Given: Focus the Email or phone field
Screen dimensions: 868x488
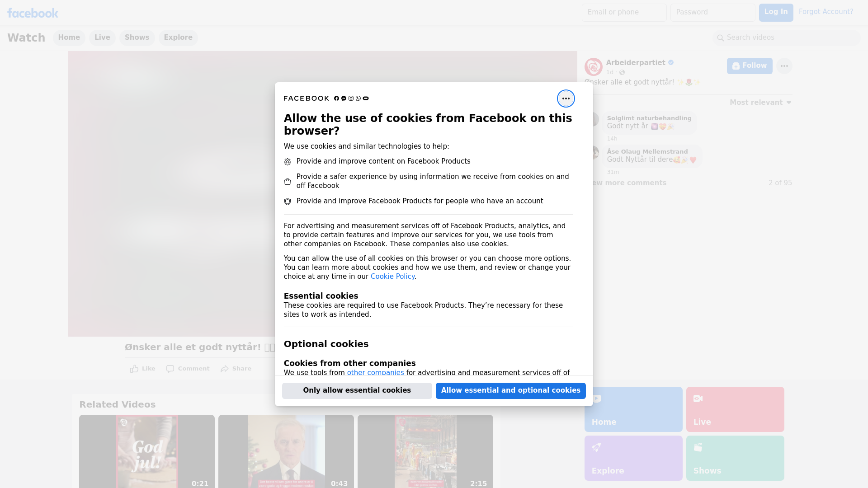Looking at the screenshot, I should coord(624,13).
